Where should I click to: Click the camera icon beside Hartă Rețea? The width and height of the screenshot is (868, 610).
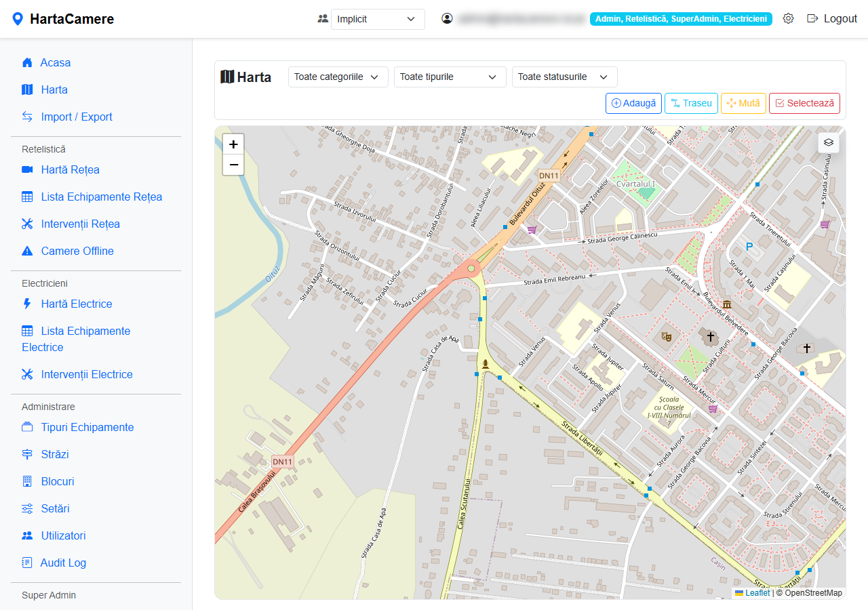[27, 169]
